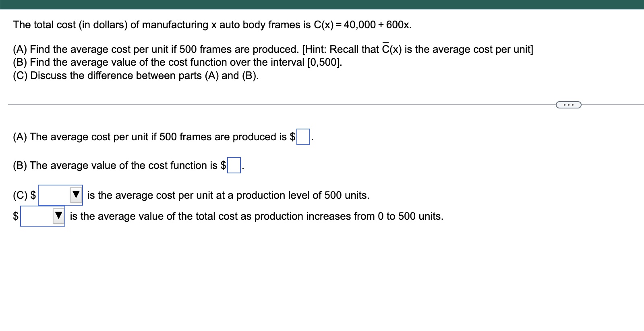Click the '(B) Find the average value' line
The image size is (644, 331).
(x=178, y=62)
